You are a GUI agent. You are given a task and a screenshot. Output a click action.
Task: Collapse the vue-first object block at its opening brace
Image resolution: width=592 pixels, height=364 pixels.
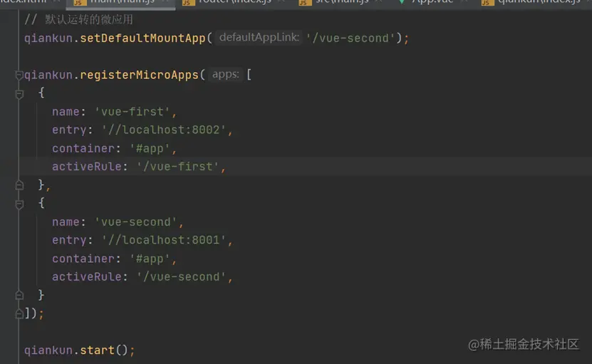tap(19, 94)
